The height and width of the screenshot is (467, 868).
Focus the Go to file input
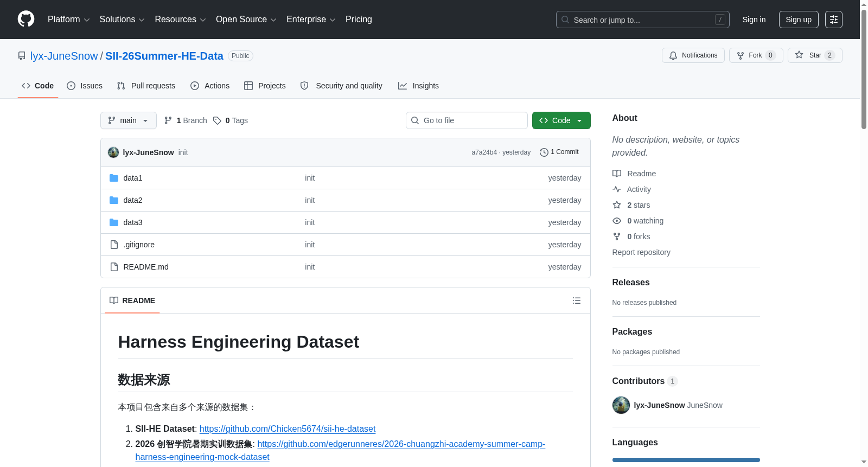tap(467, 120)
